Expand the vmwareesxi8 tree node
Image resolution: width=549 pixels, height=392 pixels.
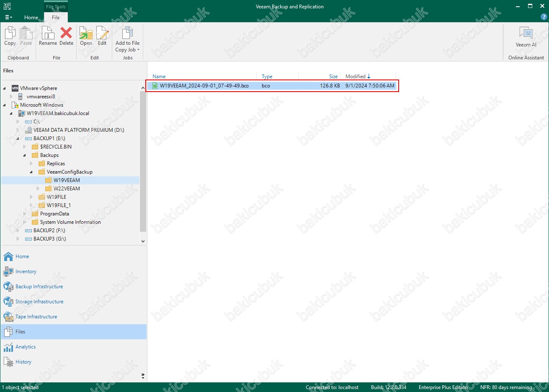point(11,97)
